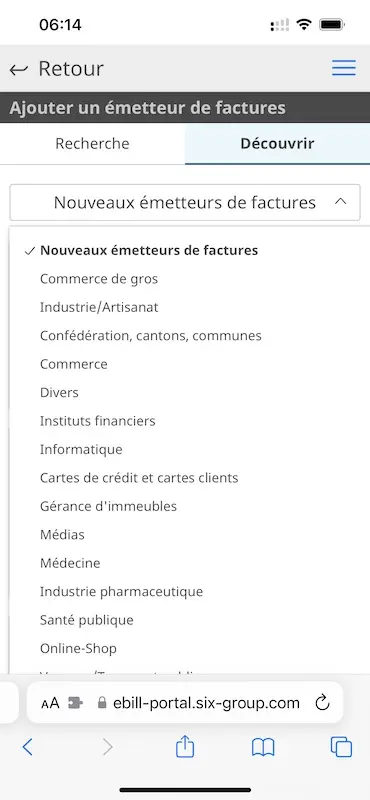Screen dimensions: 370x800
Task: Open AA reader text size options
Action: pos(51,704)
